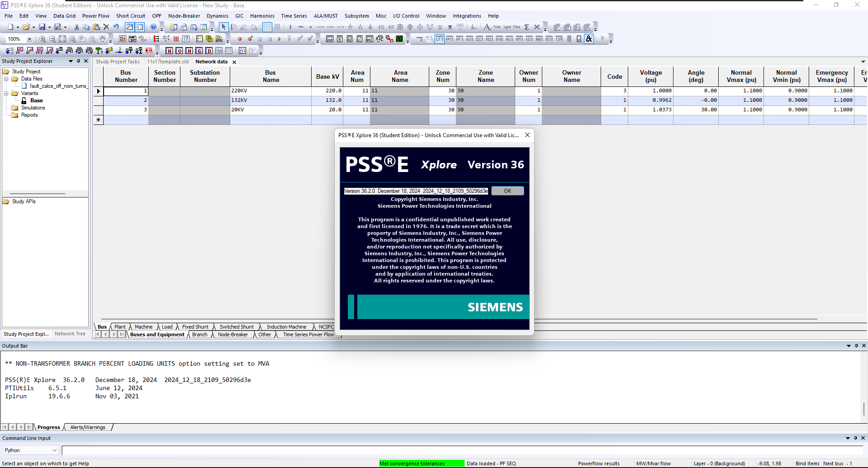Screen dimensions: 868x468
Task: Click the network data grid horizontal scrollbar
Action: click(x=459, y=319)
